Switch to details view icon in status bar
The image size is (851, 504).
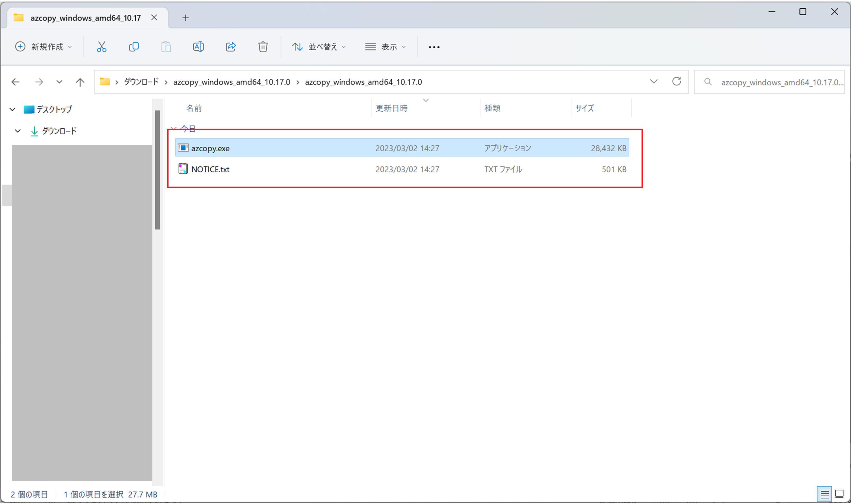pyautogui.click(x=824, y=494)
